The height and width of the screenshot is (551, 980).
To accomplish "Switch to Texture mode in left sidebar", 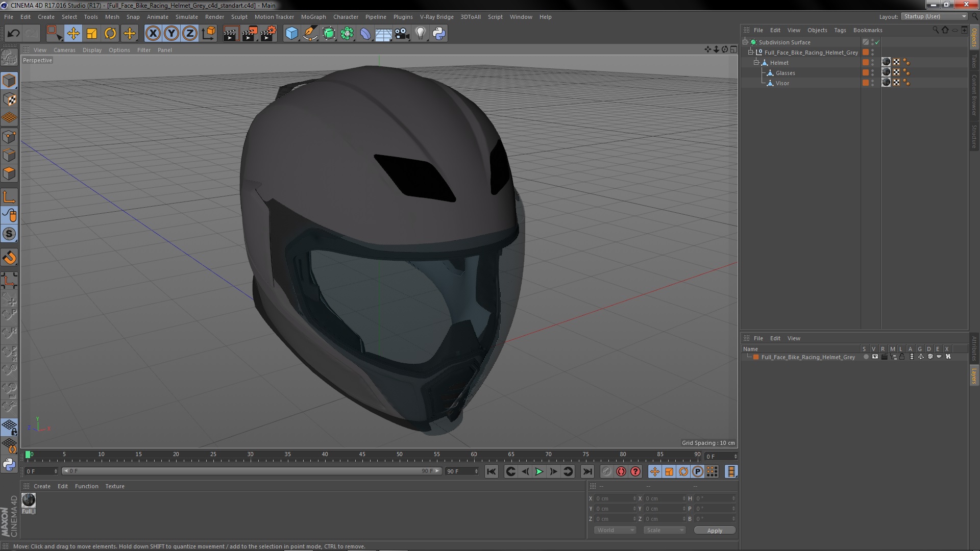I will (9, 99).
